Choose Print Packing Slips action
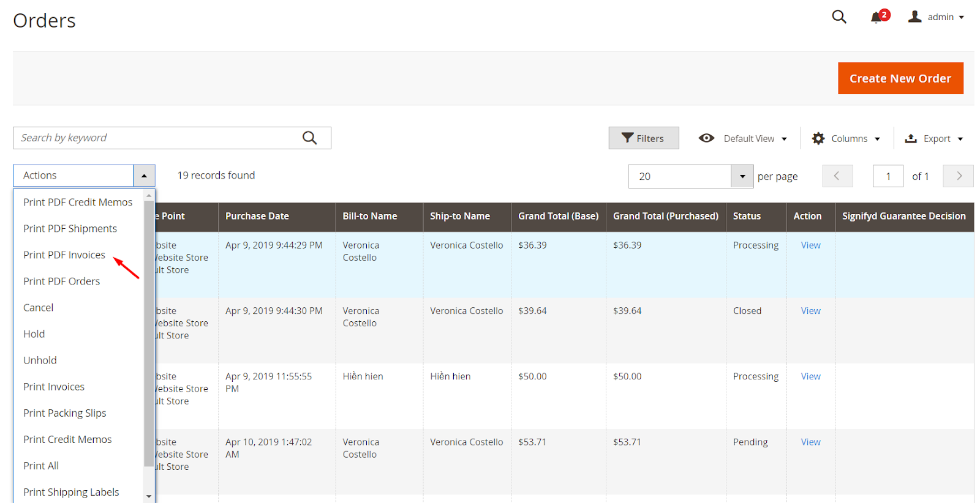Screen dimensions: 980x503 coord(65,413)
